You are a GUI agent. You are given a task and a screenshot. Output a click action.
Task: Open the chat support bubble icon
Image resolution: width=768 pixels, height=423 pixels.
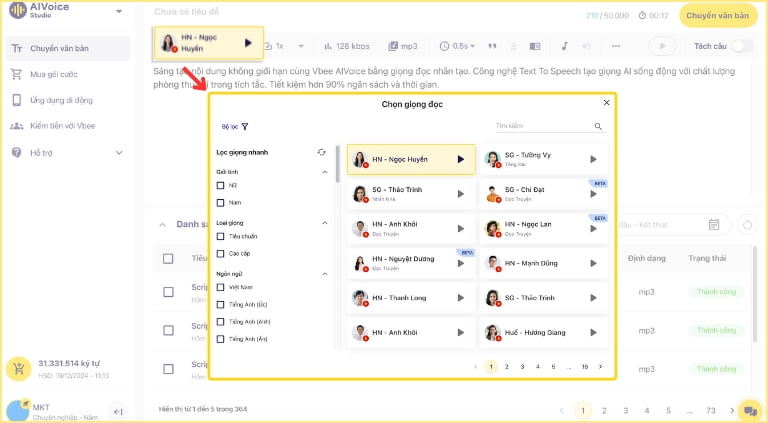749,410
